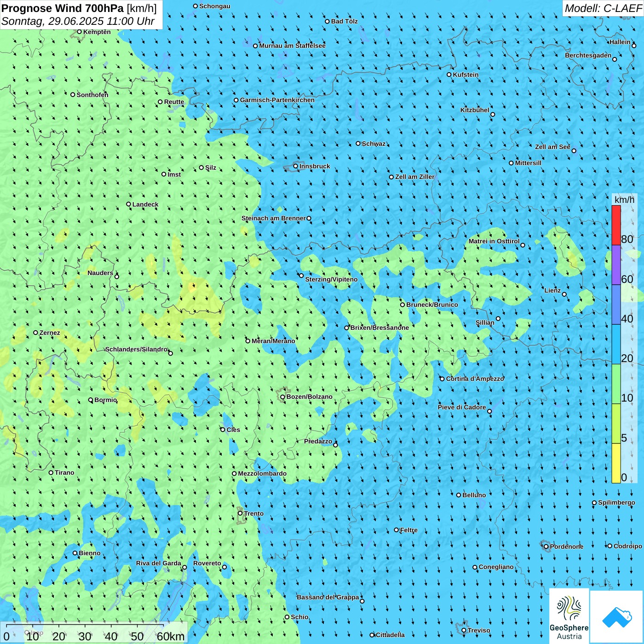Click the Lienz city label
This screenshot has width=644, height=644.
click(552, 290)
